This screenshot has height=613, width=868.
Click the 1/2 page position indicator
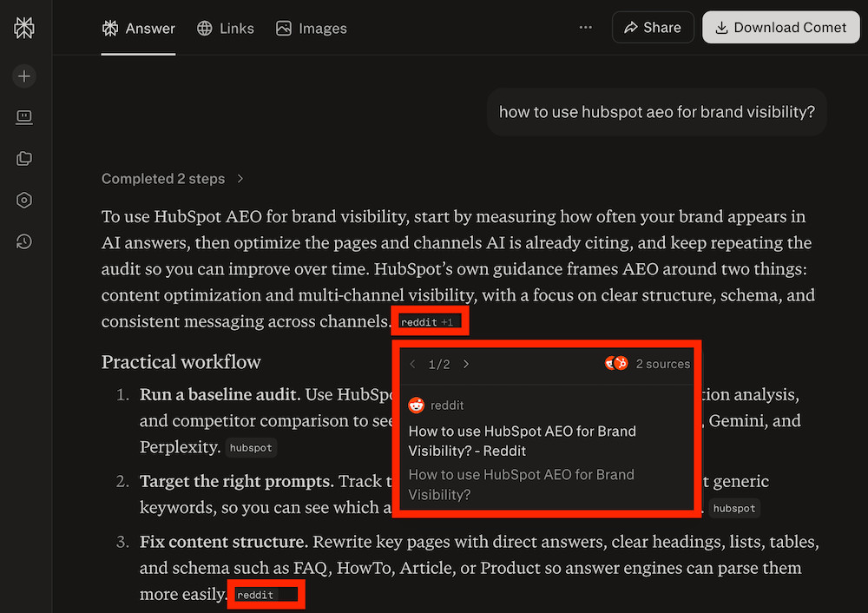(x=439, y=364)
